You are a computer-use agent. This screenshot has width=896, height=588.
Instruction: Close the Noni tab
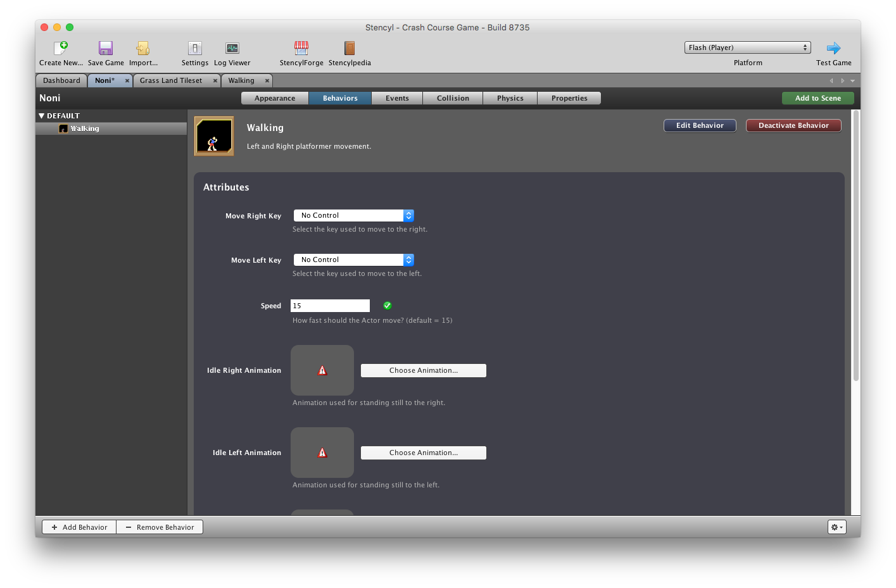coord(127,81)
